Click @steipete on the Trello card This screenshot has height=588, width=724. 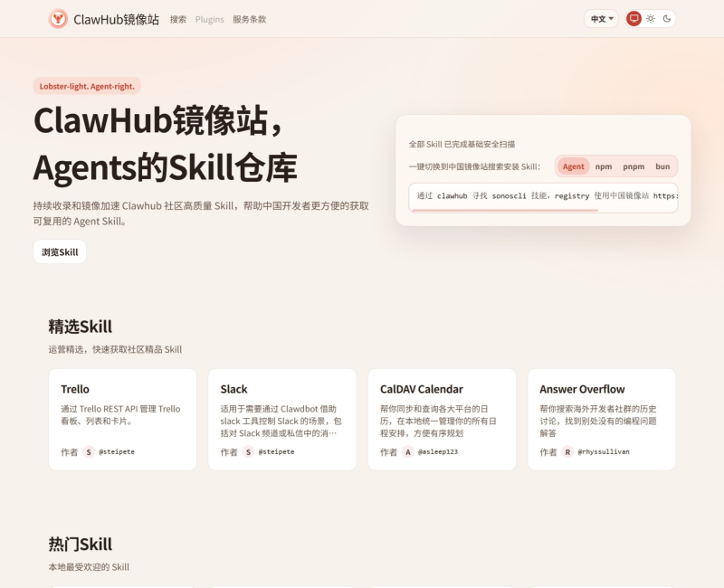pyautogui.click(x=117, y=451)
